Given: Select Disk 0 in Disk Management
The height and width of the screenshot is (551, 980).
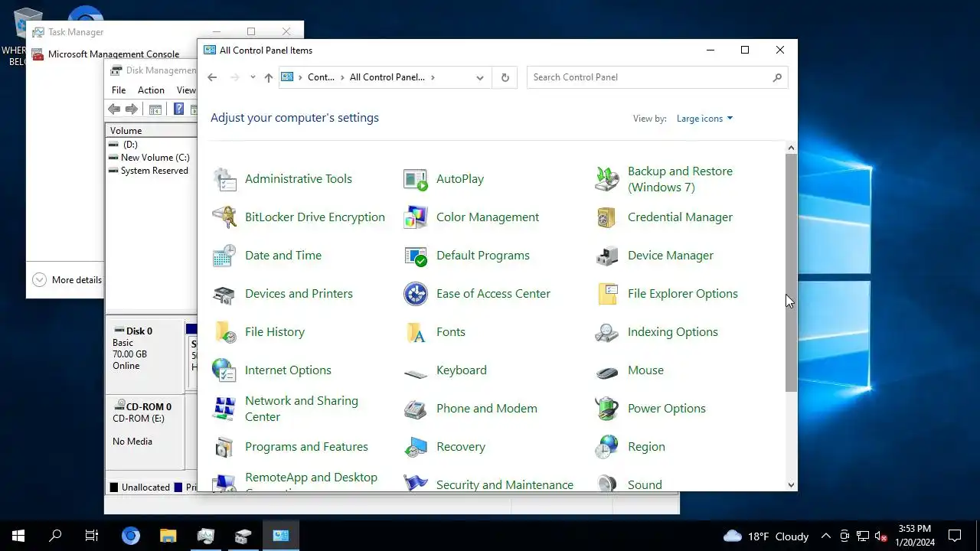Looking at the screenshot, I should 145,355.
